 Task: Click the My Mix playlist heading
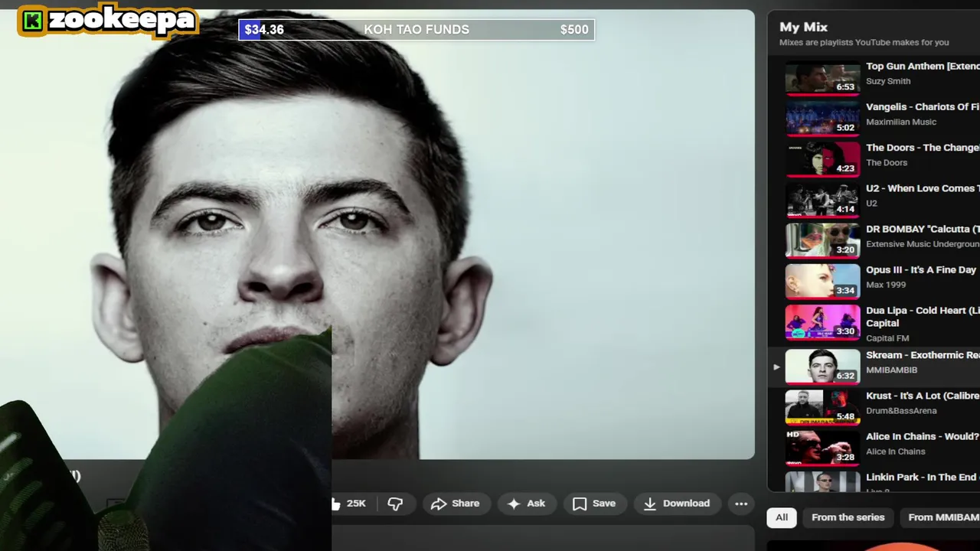pyautogui.click(x=803, y=27)
